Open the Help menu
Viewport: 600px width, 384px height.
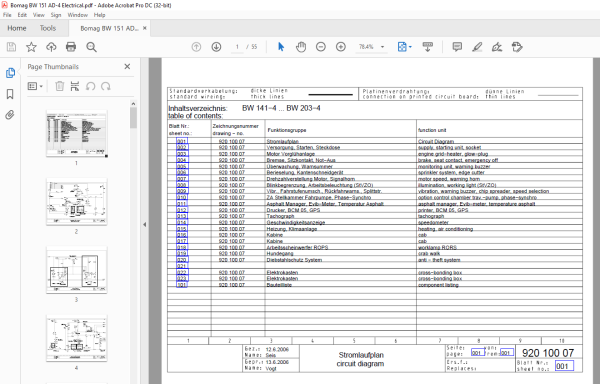99,15
